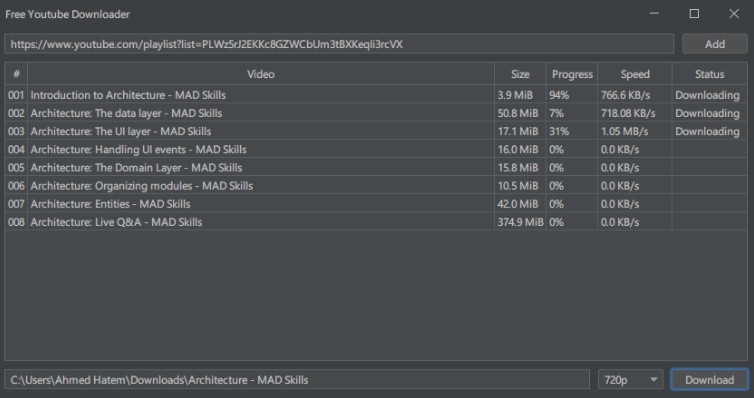Click the Status column header
The width and height of the screenshot is (754, 398).
pyautogui.click(x=709, y=74)
